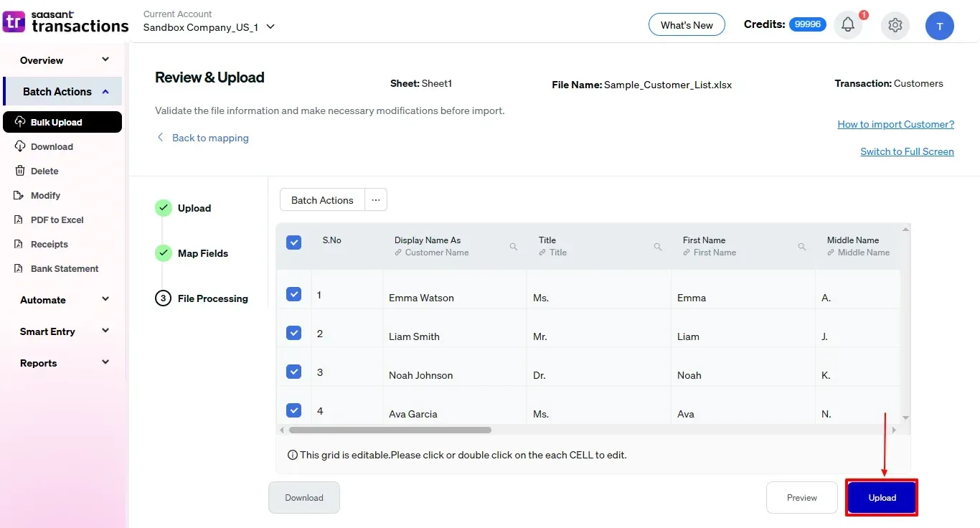980x528 pixels.
Task: Click the Middle Name column header
Action: 857,246
